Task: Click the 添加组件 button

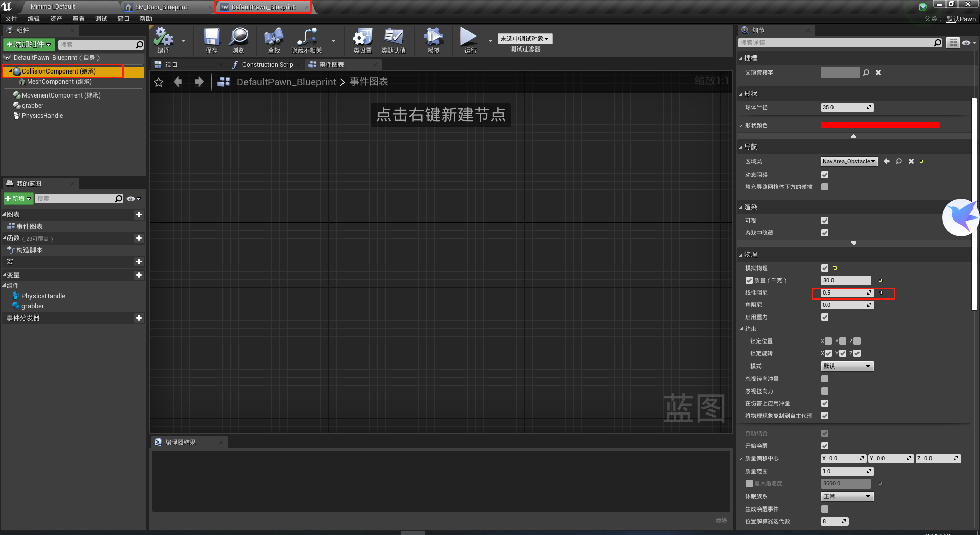Action: coord(29,45)
